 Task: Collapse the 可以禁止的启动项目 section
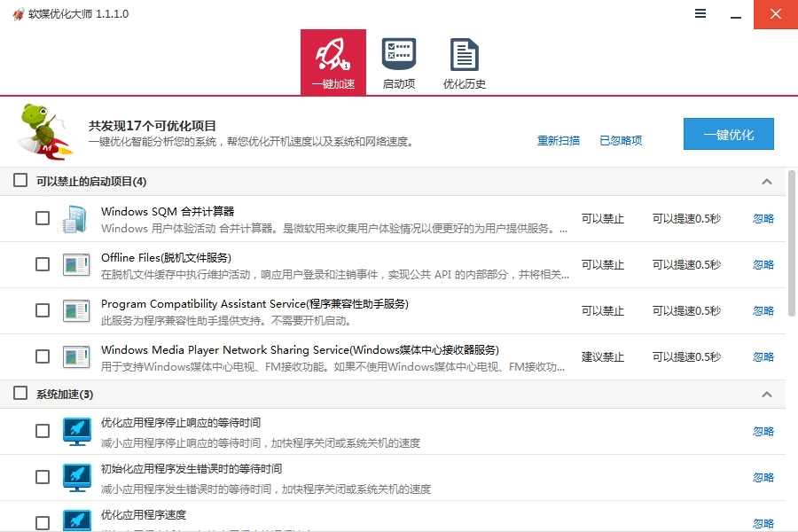[x=767, y=182]
